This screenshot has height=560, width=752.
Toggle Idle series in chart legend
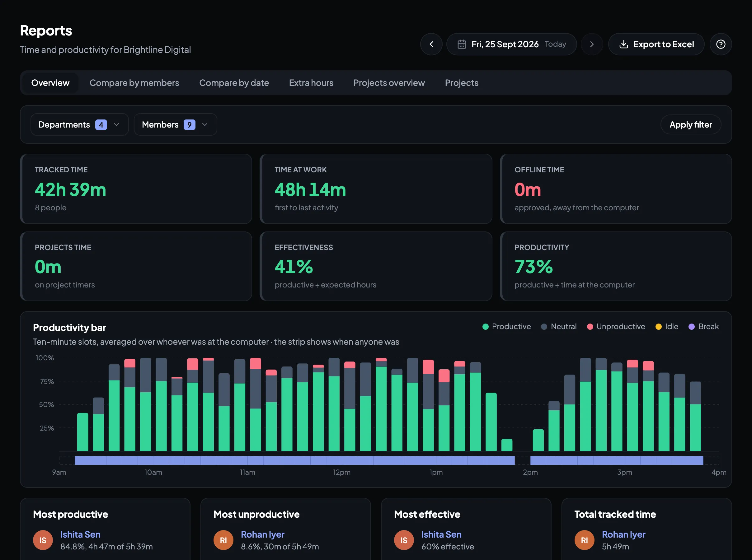[x=667, y=326]
